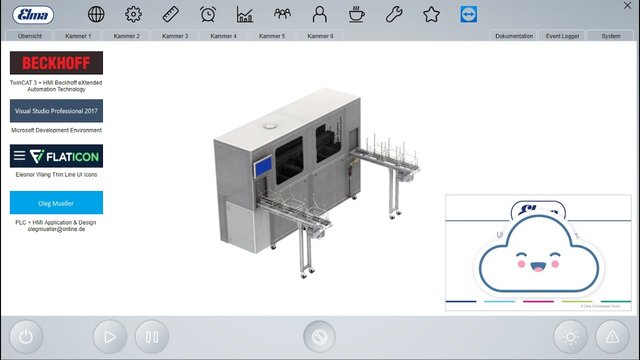Screen dimensions: 640x360
Task: Open the wrench maintenance icon
Action: tap(394, 15)
